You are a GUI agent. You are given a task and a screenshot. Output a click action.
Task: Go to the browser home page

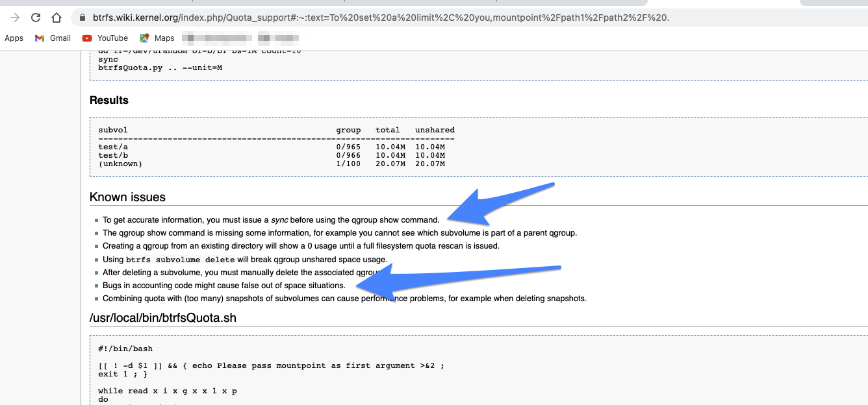57,18
